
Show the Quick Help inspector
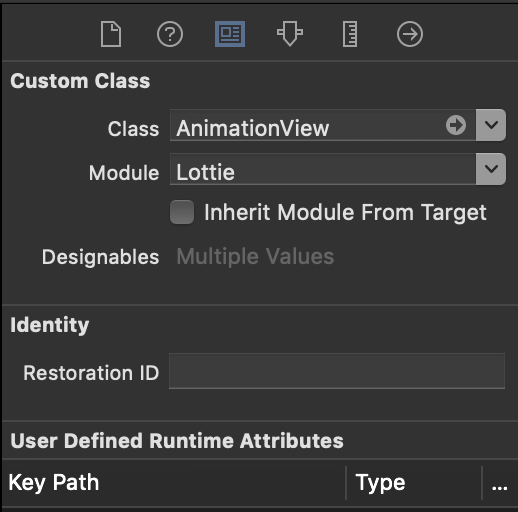170,34
